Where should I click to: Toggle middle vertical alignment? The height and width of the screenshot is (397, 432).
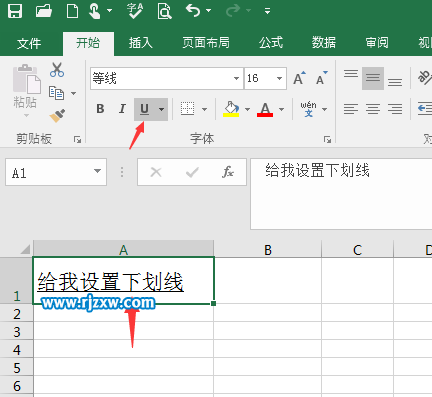click(373, 78)
